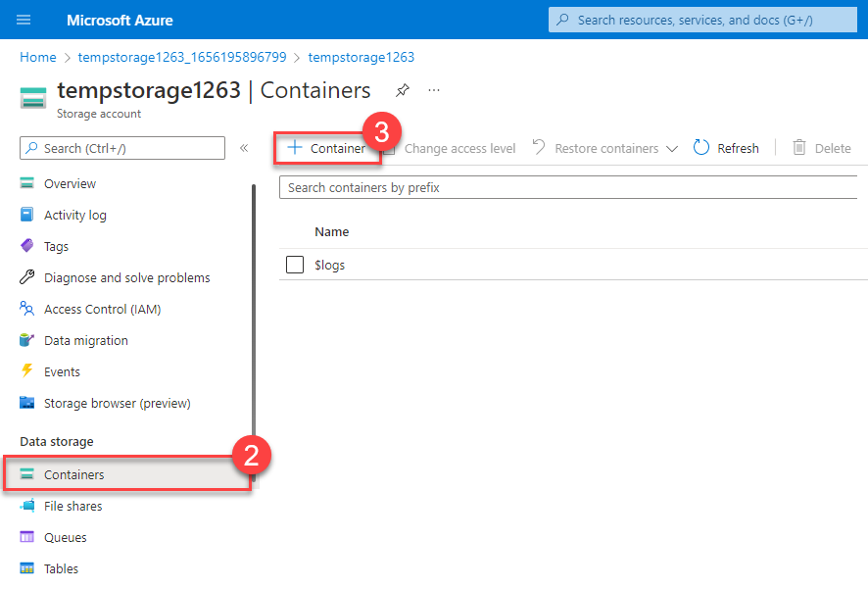The image size is (868, 589).
Task: Open File shares menu item
Action: (72, 507)
